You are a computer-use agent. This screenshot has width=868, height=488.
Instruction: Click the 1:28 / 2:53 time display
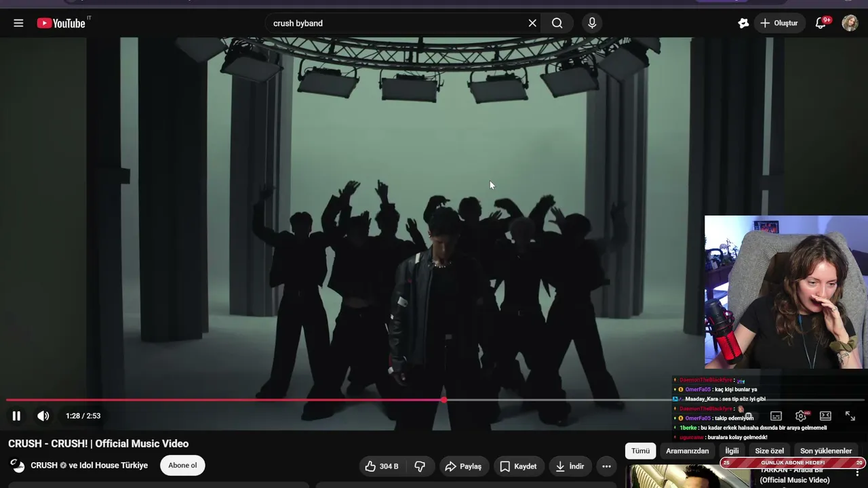(83, 416)
